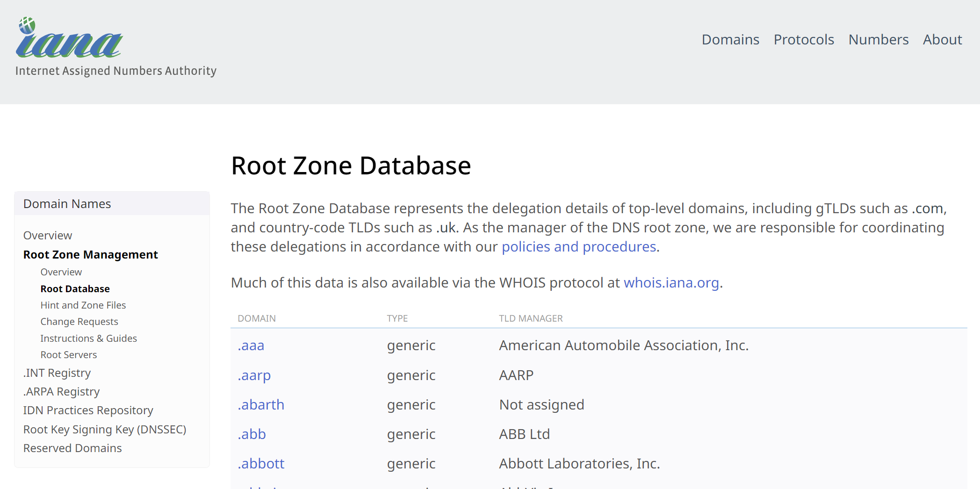Open IDN Practices Repository
The image size is (980, 489).
(x=88, y=410)
